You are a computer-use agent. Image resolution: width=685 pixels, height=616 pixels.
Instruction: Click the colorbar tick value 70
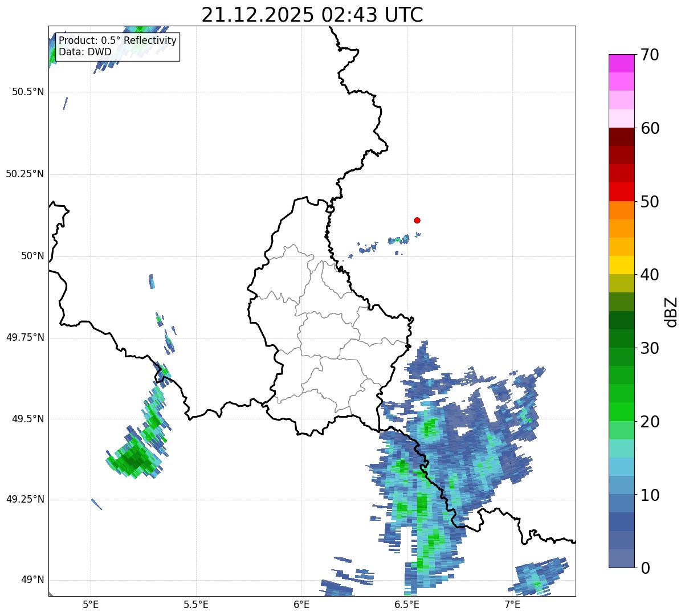pyautogui.click(x=650, y=55)
